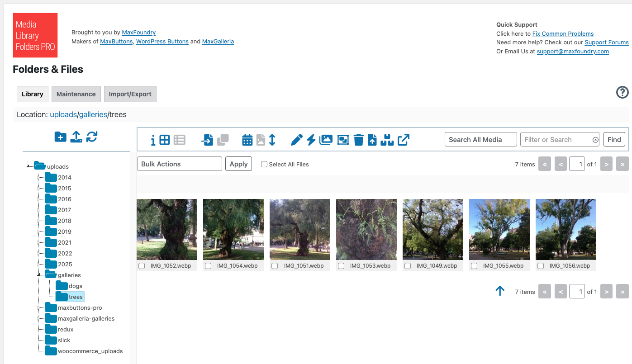Open the Bulk Actions dropdown
This screenshot has width=632, height=364.
(179, 164)
